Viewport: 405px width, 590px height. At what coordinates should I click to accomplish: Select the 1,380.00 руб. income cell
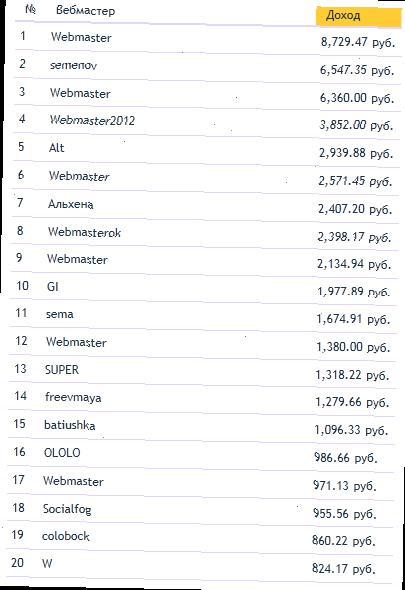(x=353, y=347)
